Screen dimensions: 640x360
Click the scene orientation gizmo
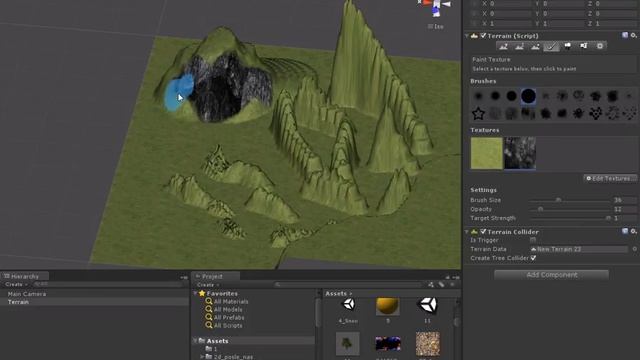(435, 8)
